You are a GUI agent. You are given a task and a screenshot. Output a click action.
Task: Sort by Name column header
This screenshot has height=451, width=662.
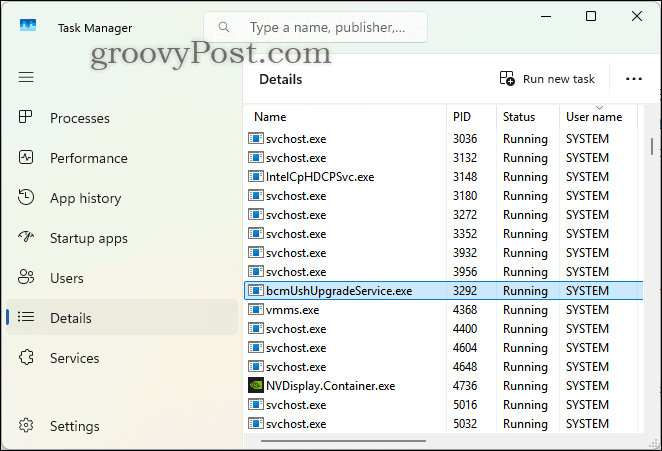tap(345, 117)
